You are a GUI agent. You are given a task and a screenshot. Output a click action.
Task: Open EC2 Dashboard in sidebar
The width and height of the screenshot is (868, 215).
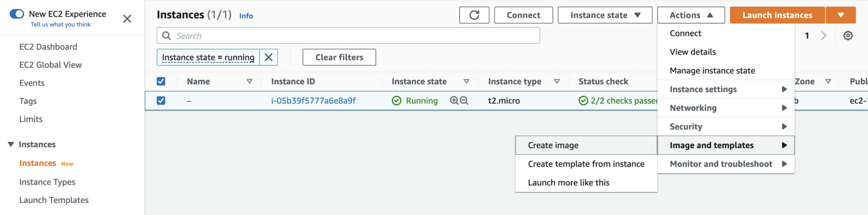48,47
